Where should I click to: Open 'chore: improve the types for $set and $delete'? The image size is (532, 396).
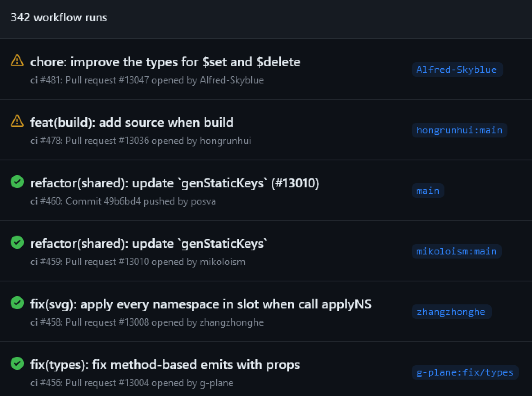(165, 62)
